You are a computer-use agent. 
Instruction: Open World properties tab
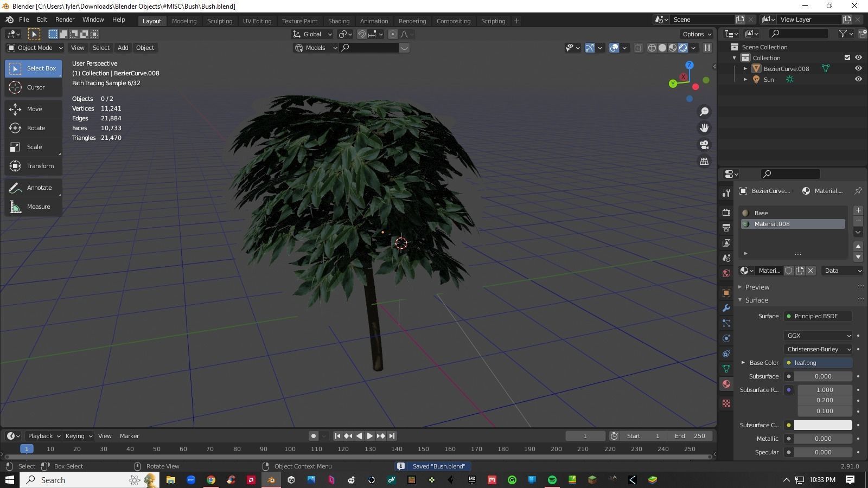726,273
